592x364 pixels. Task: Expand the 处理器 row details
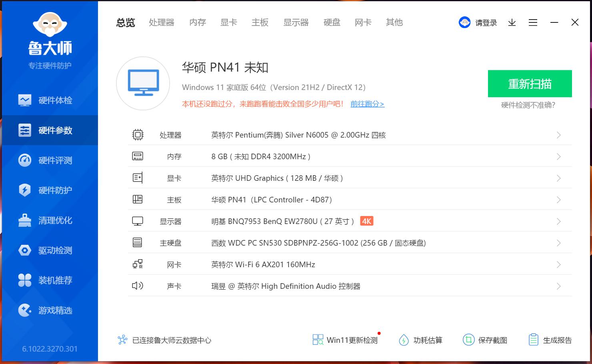point(558,135)
